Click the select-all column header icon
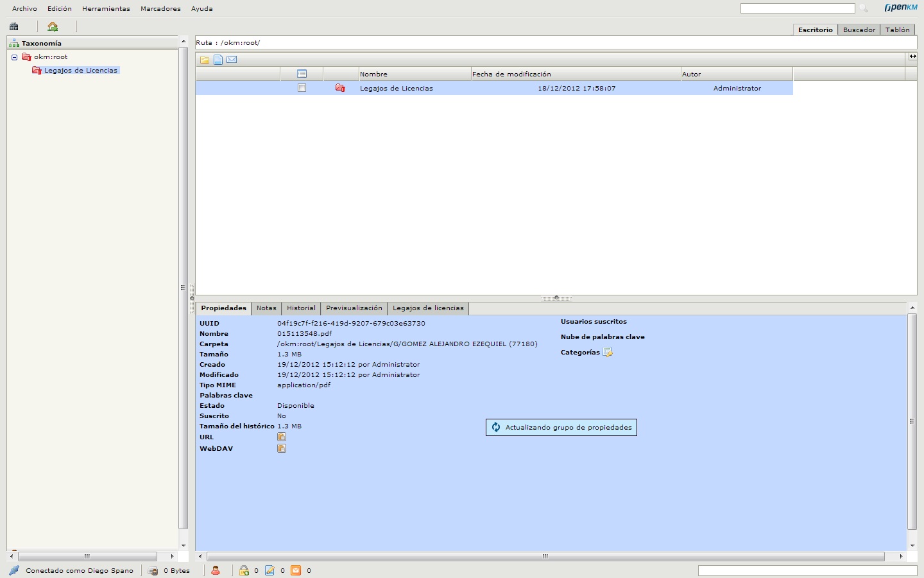Screen dimensions: 924x578 click(x=302, y=74)
